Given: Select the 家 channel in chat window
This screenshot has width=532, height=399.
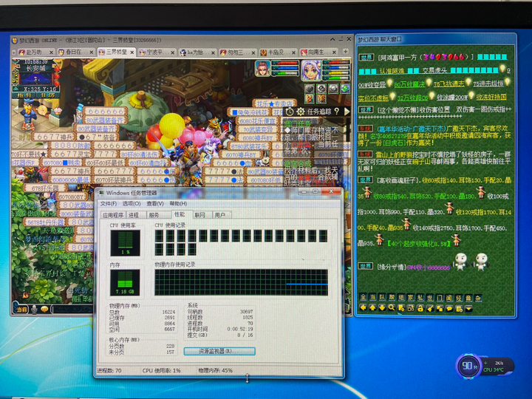Looking at the screenshot, I should pos(411,298).
